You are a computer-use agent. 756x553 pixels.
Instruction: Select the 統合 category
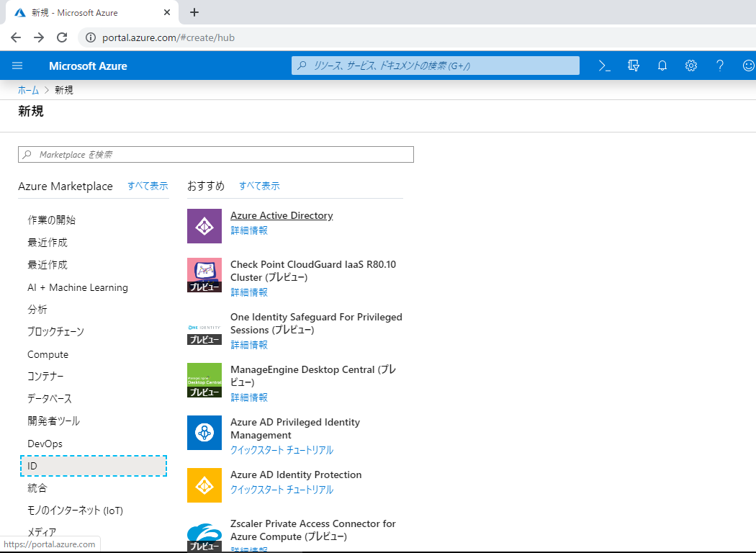pyautogui.click(x=37, y=488)
